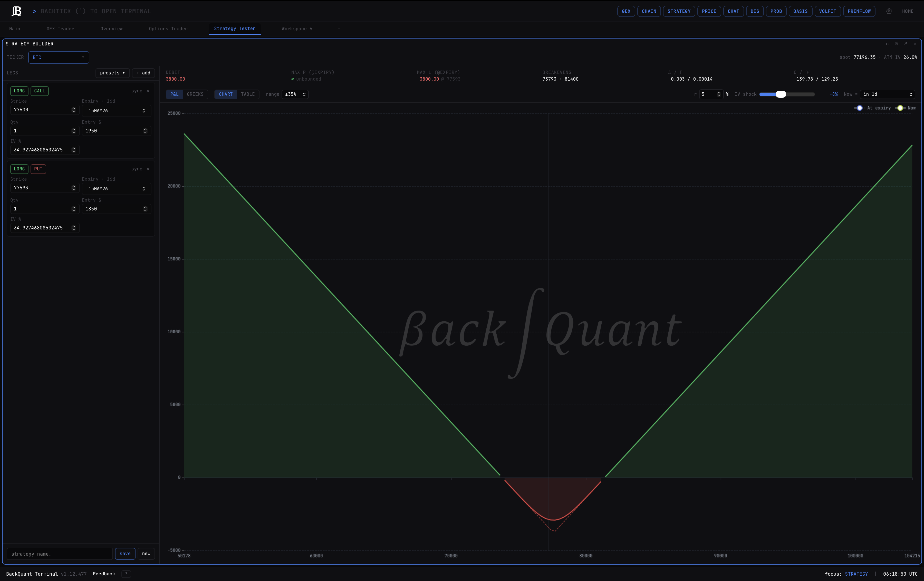Open the Workspace 6 tab
Screen dimensions: 924x581
click(297, 29)
